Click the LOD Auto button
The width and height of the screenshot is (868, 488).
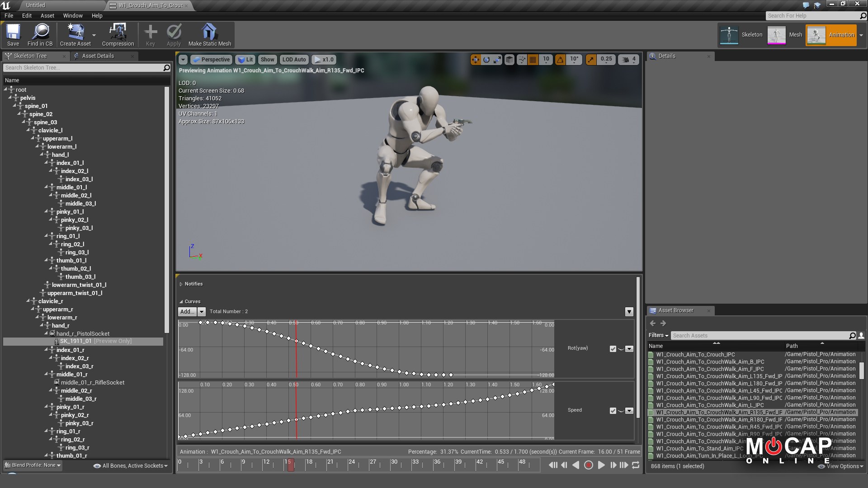pos(294,59)
